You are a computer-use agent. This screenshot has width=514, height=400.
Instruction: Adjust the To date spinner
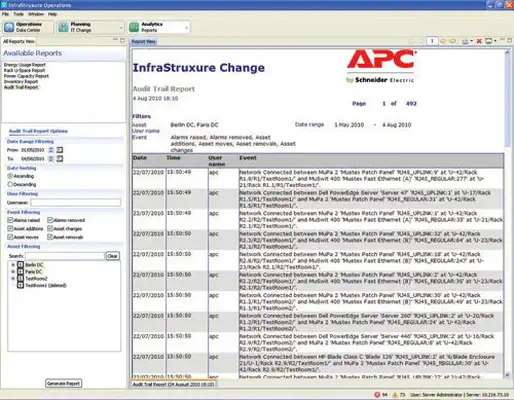coord(51,159)
